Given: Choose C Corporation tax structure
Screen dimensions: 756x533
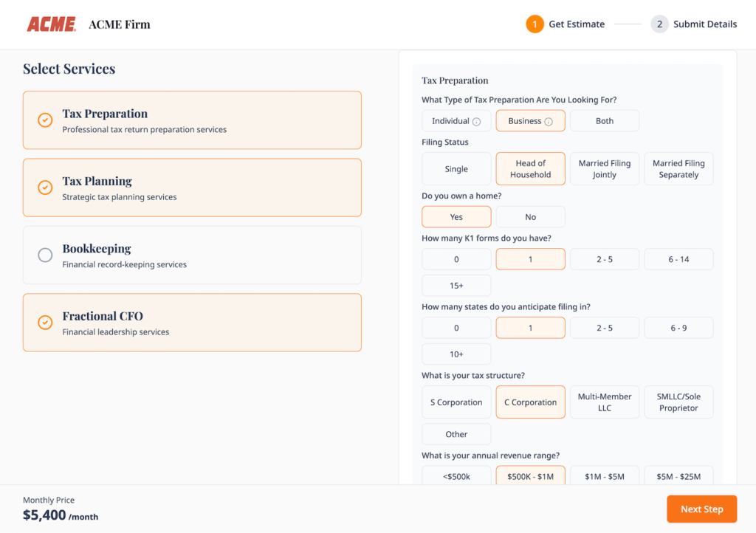Looking at the screenshot, I should pyautogui.click(x=530, y=402).
